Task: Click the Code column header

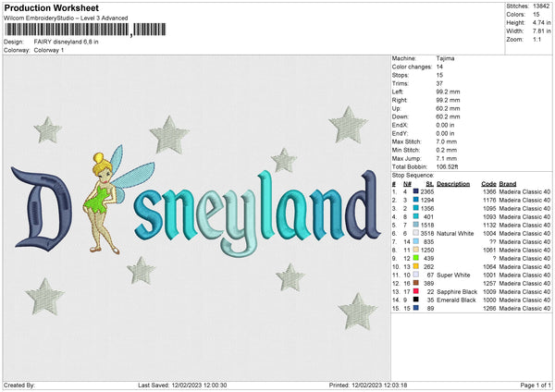Action: (x=488, y=184)
